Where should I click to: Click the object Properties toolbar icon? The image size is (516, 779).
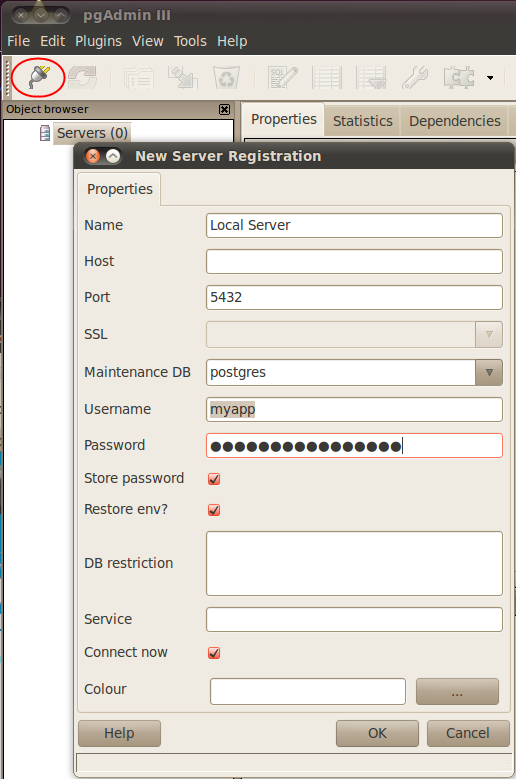(139, 78)
